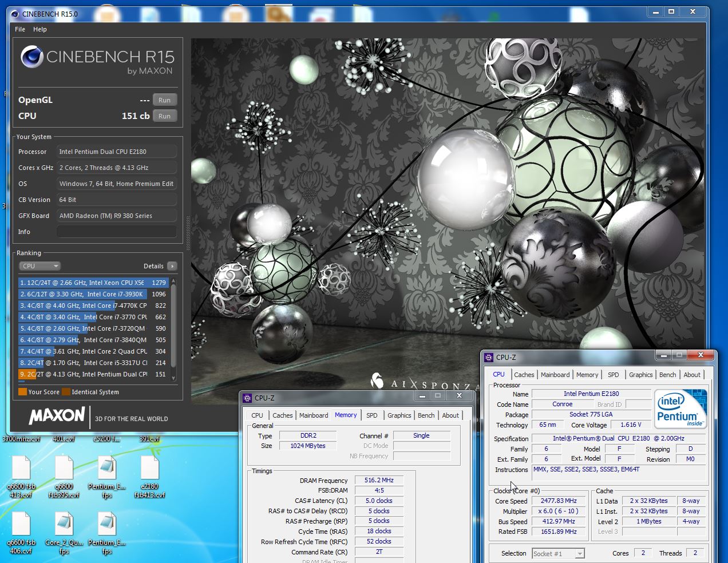Open Graphics tab in the Pentium CPU-Z window

pyautogui.click(x=641, y=375)
